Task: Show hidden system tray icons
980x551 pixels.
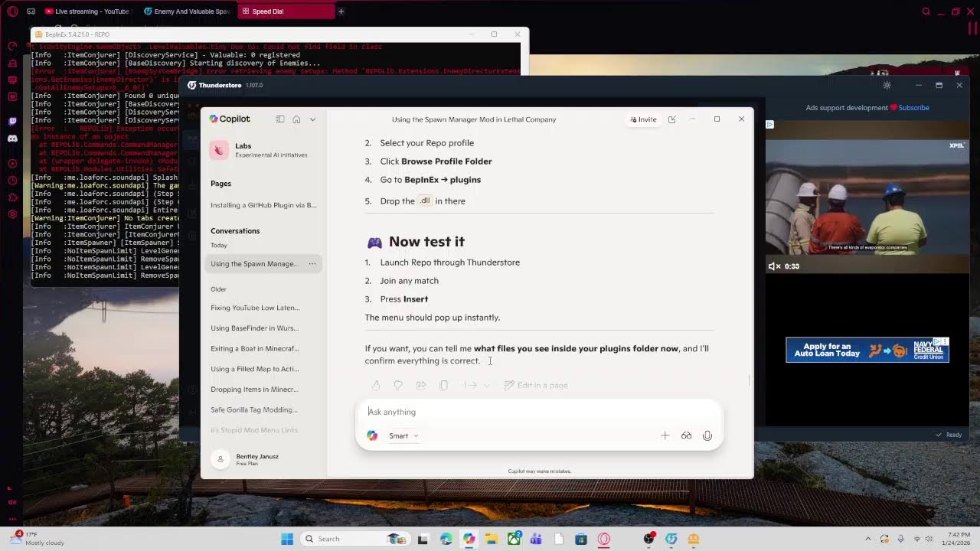Action: coord(867,539)
